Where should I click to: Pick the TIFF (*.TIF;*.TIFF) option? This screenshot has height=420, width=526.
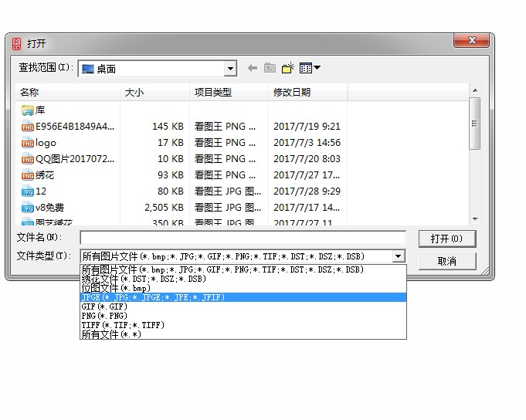click(123, 325)
